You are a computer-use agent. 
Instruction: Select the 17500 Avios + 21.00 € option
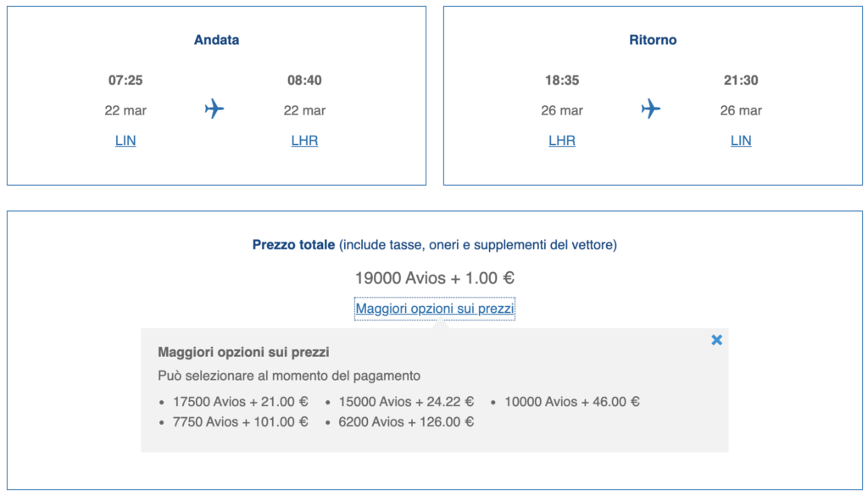click(240, 402)
